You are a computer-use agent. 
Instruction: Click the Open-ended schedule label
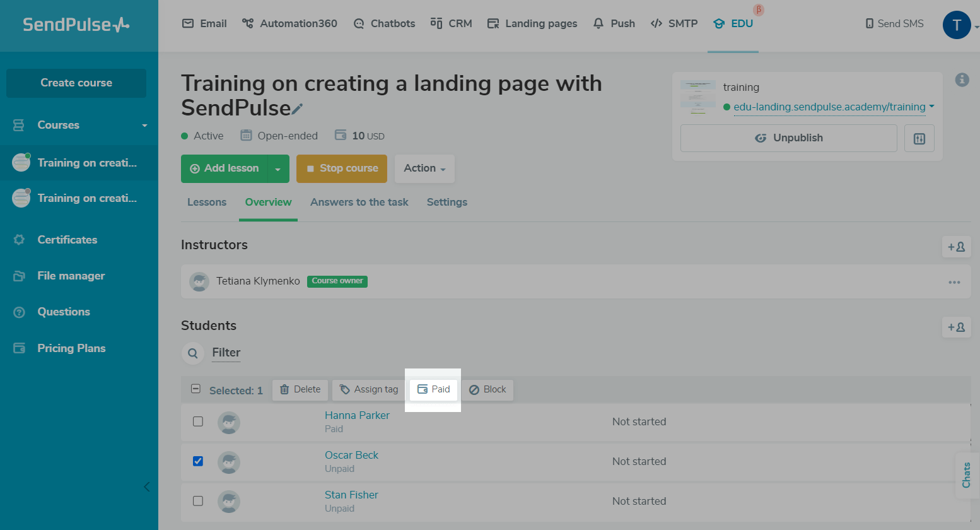click(288, 136)
